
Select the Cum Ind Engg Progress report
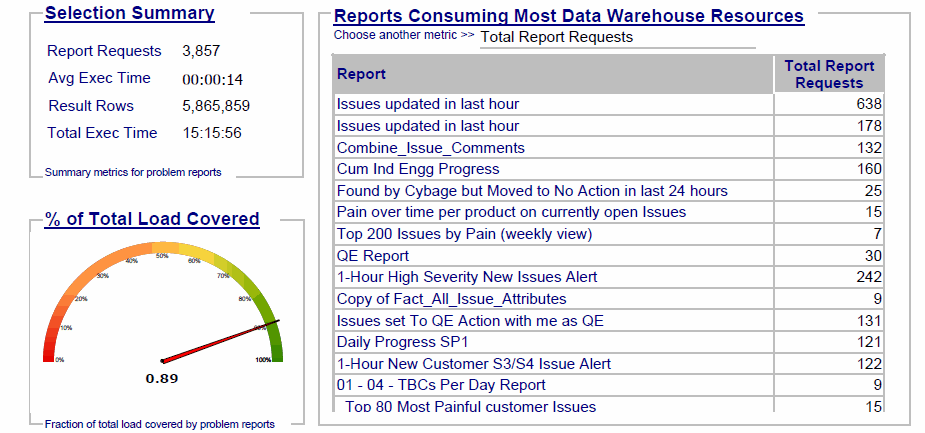(x=417, y=169)
